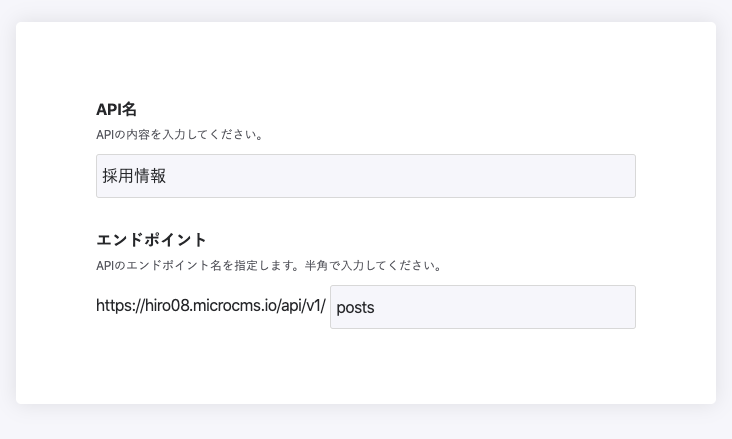The height and width of the screenshot is (439, 732).
Task: Click the API名 input field containing 採用情報
Action: point(365,176)
